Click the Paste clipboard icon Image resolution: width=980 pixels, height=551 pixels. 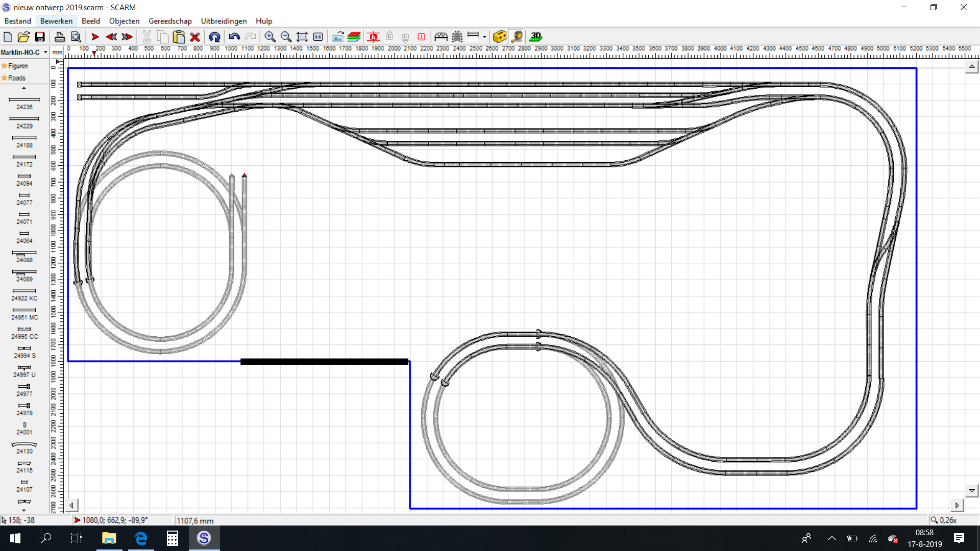click(179, 37)
